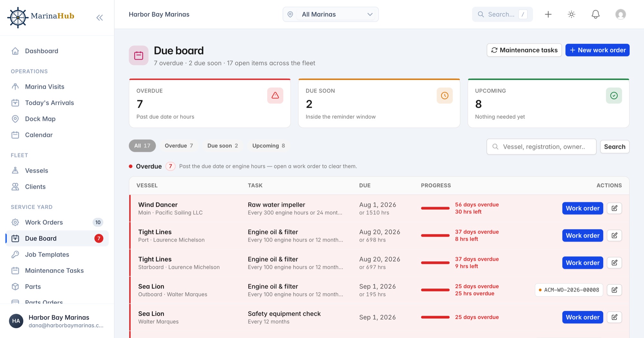This screenshot has height=338, width=644.
Task: Select the Upcoming 8 filter tab
Action: pyautogui.click(x=269, y=146)
